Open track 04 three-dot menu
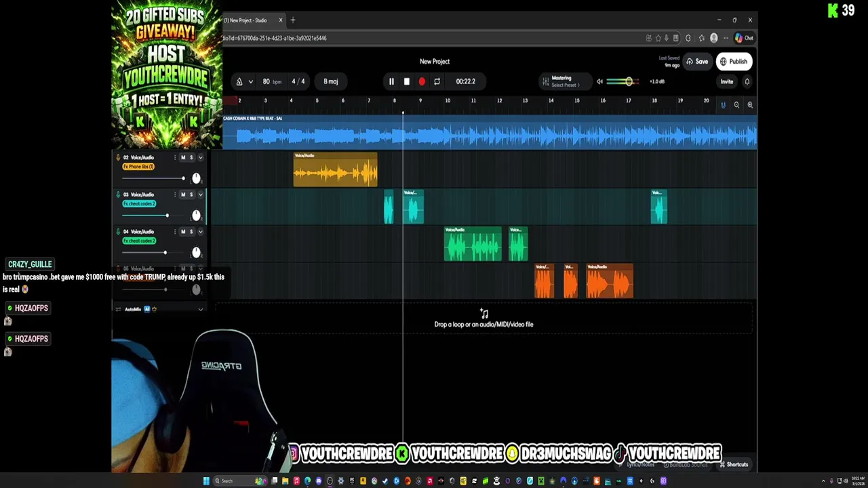 [174, 232]
